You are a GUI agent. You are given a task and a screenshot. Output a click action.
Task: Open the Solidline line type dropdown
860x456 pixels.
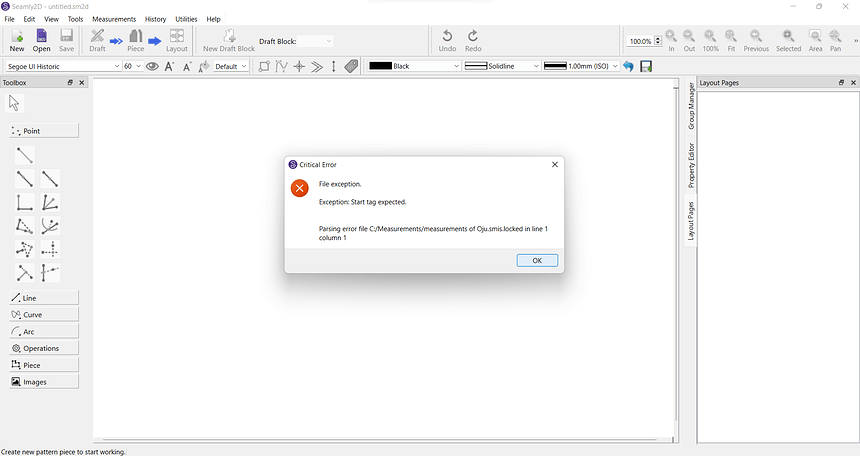[x=502, y=66]
